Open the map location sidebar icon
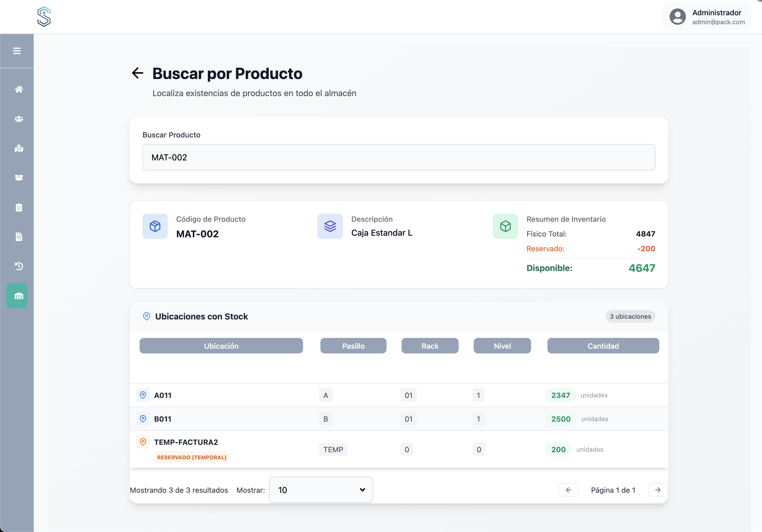 click(x=19, y=148)
